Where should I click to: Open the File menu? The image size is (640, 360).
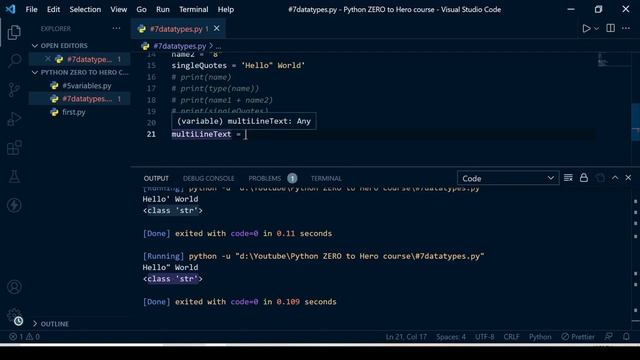click(x=31, y=9)
